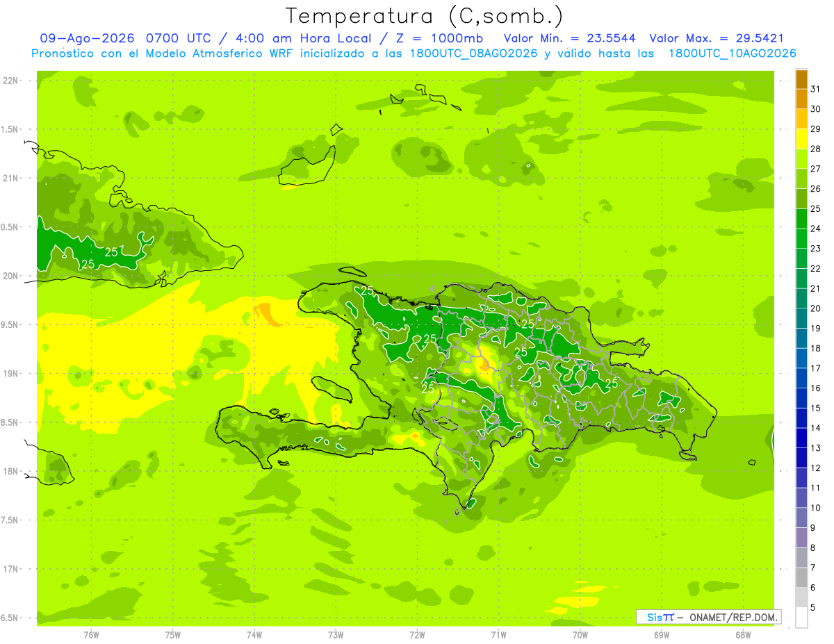
Task: Click the '21N' latitude label
Action: point(10,179)
